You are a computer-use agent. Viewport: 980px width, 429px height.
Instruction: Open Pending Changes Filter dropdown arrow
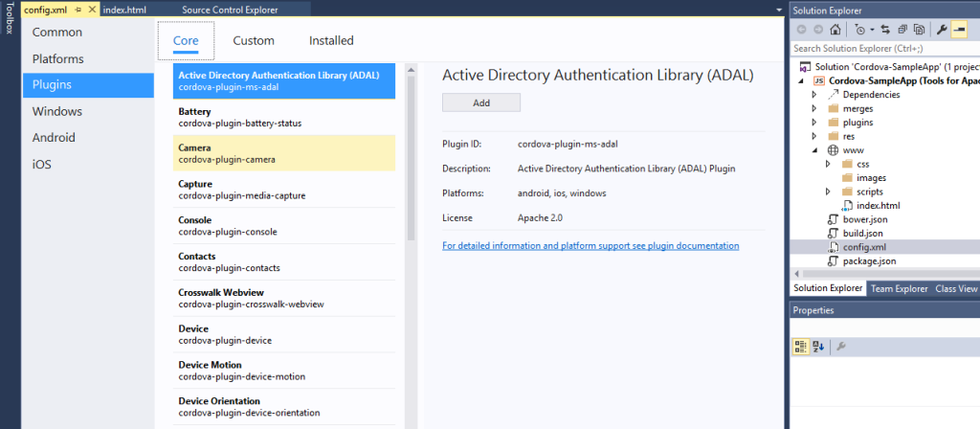pos(872,29)
